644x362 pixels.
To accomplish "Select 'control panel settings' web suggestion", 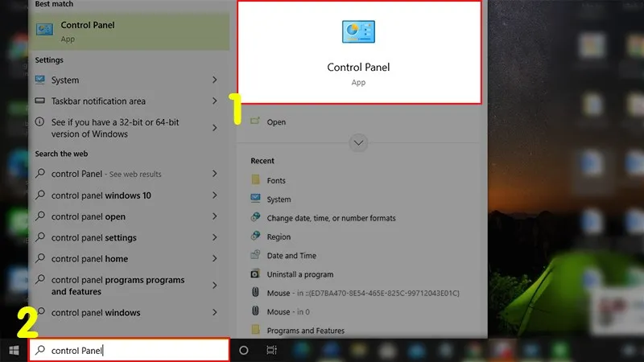I will click(129, 237).
